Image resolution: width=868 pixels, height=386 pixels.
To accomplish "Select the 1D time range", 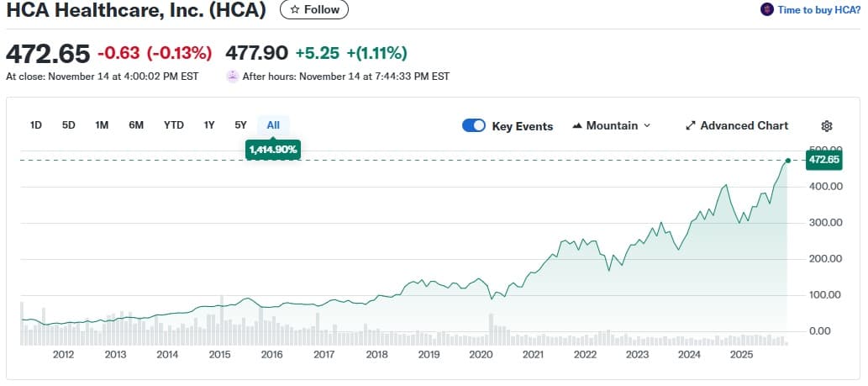I will (36, 125).
